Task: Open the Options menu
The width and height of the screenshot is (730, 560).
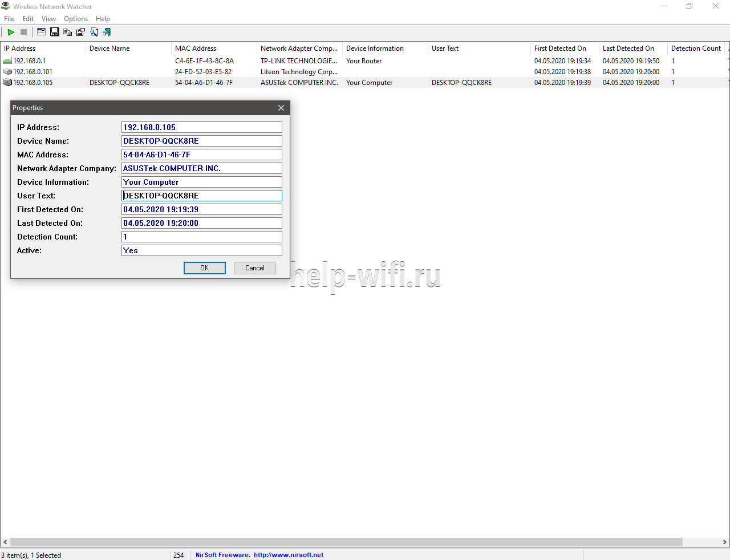Action: click(76, 19)
